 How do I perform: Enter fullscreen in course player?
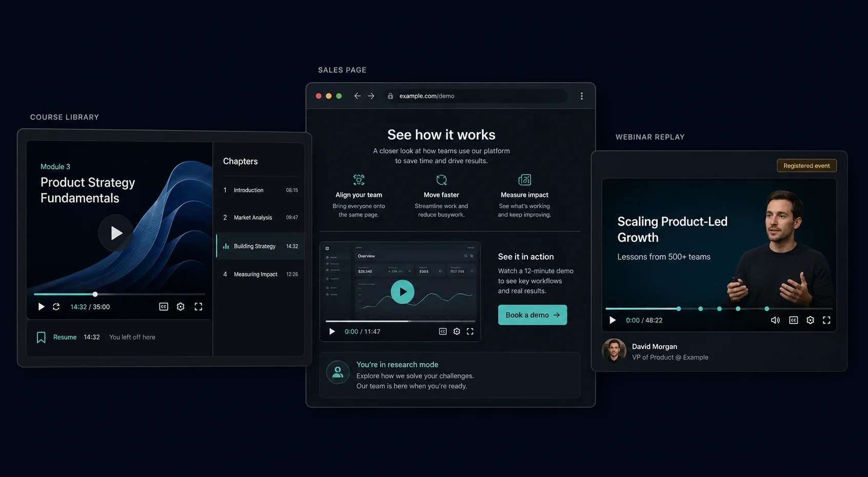(199, 307)
